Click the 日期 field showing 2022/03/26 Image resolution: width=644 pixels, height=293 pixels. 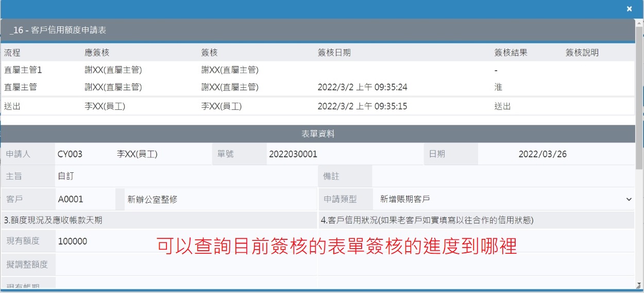click(555, 154)
